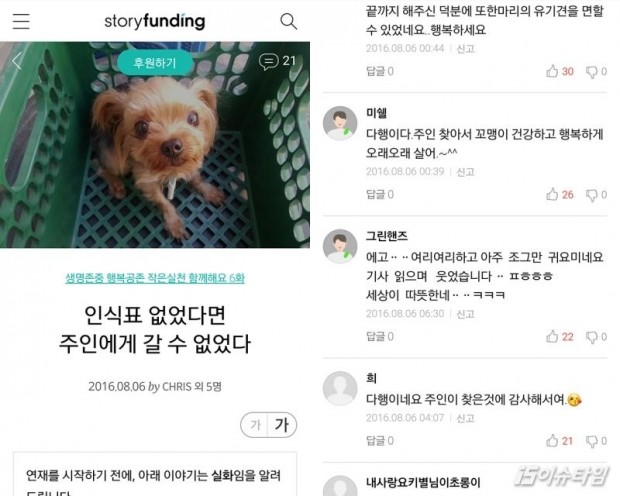Expand replies under 미쉘's comment

(x=380, y=194)
